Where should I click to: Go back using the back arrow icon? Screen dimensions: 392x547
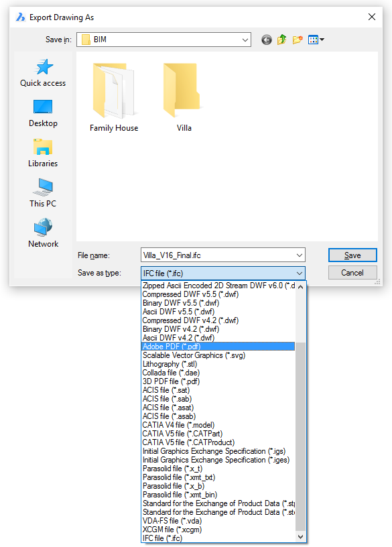[267, 40]
